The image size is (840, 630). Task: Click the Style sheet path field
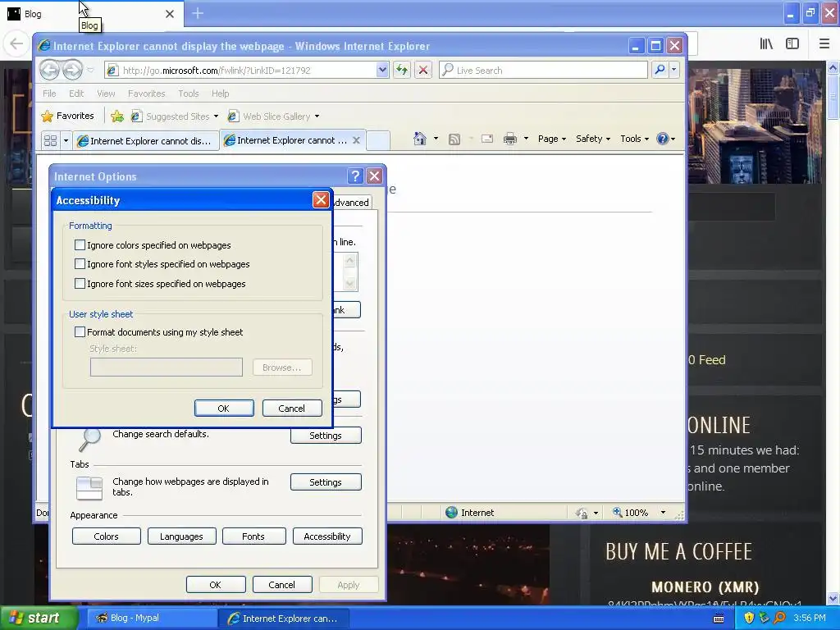[x=166, y=367]
